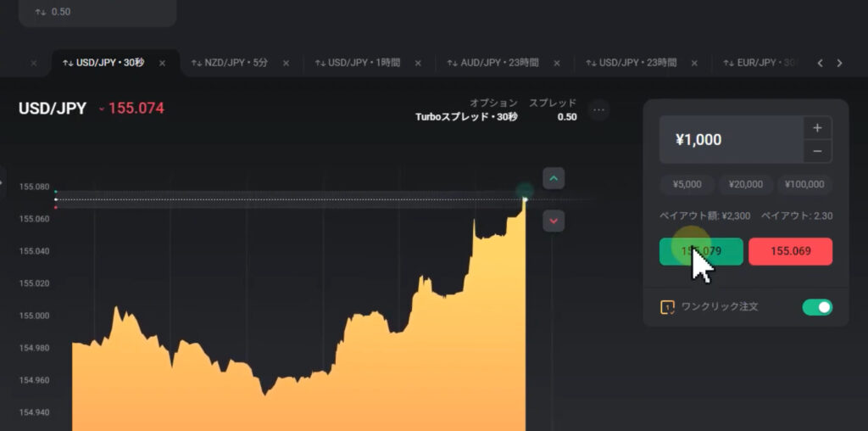Close the USD/JPY 23時間 tab
The width and height of the screenshot is (868, 431).
coord(694,63)
